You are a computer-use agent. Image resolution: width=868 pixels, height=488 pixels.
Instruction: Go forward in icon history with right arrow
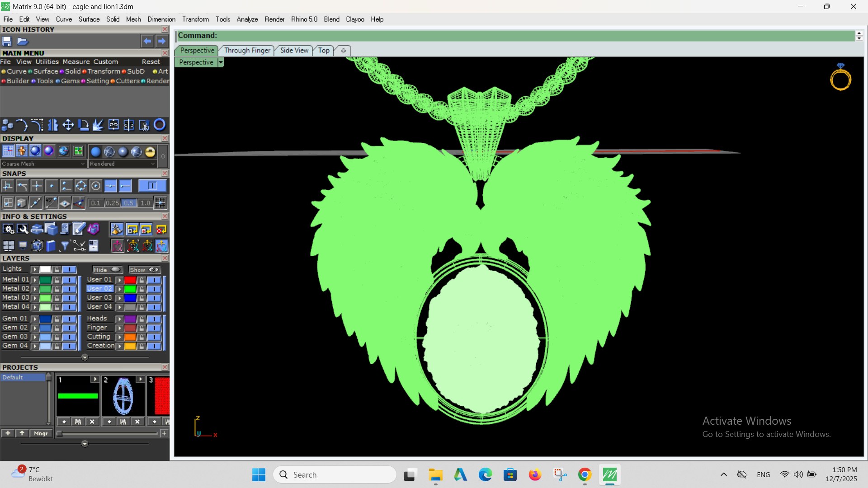tap(162, 41)
